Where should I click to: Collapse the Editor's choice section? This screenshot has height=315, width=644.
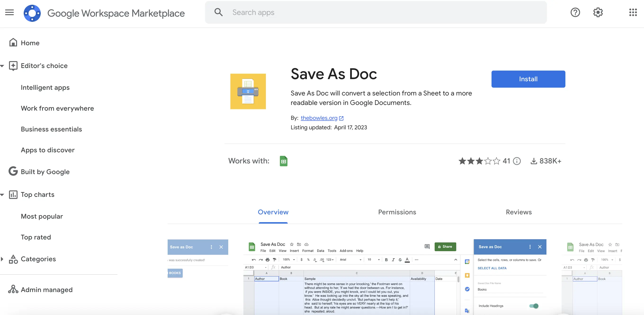(2, 66)
